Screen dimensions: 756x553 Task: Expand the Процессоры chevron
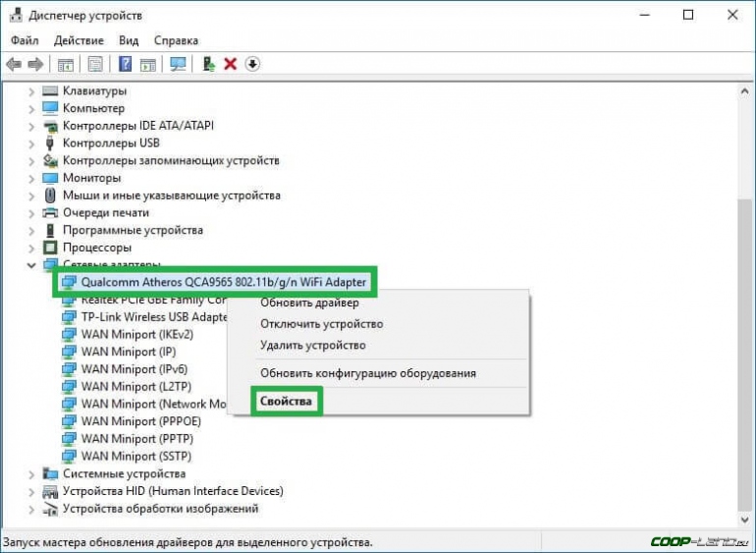tap(31, 248)
